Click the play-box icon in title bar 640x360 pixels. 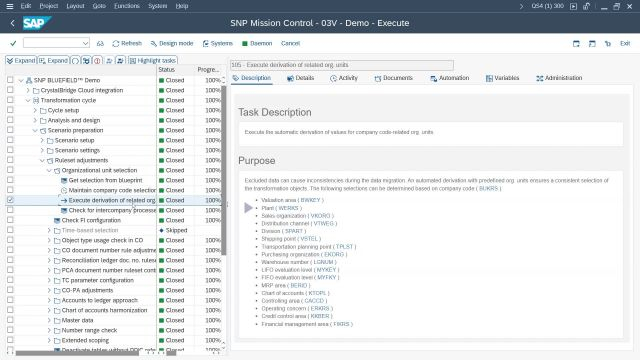[573, 6]
